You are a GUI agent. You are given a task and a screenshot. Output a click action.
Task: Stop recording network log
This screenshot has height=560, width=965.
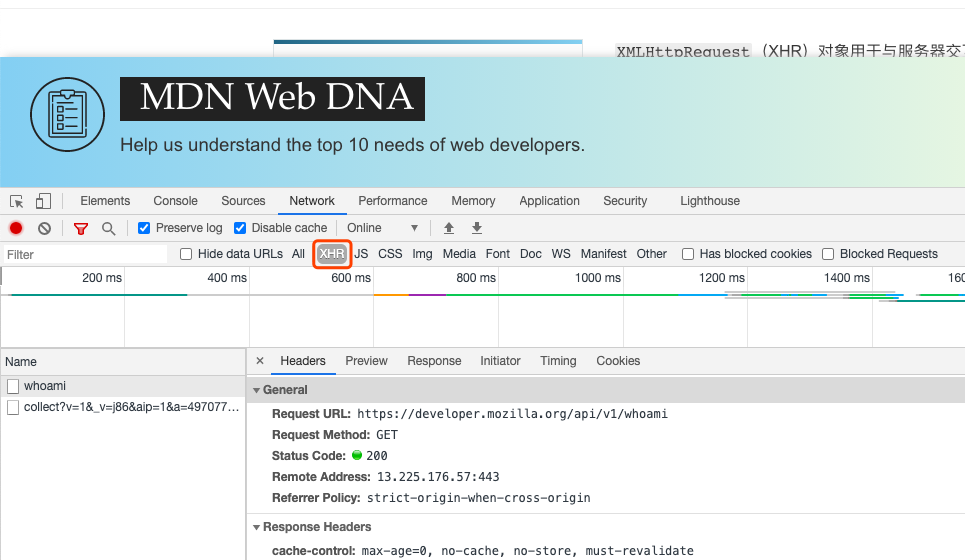tap(16, 228)
